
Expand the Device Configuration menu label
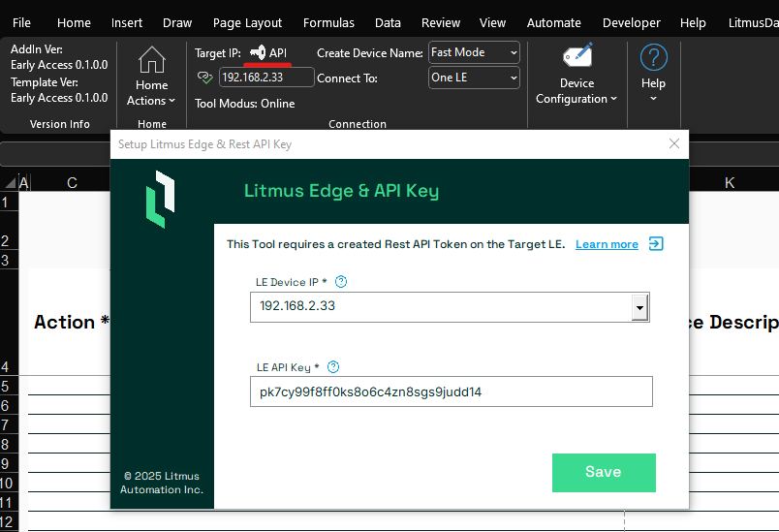click(x=576, y=91)
